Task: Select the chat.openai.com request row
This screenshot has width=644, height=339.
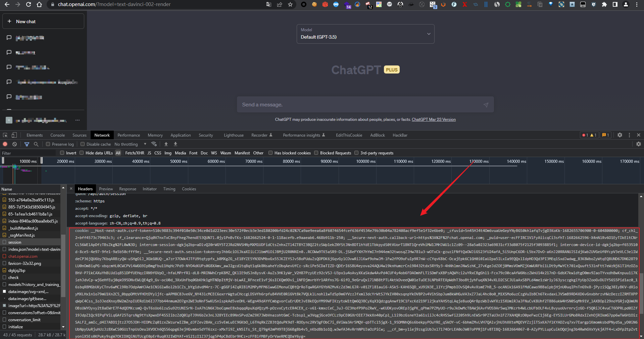Action: point(31,256)
